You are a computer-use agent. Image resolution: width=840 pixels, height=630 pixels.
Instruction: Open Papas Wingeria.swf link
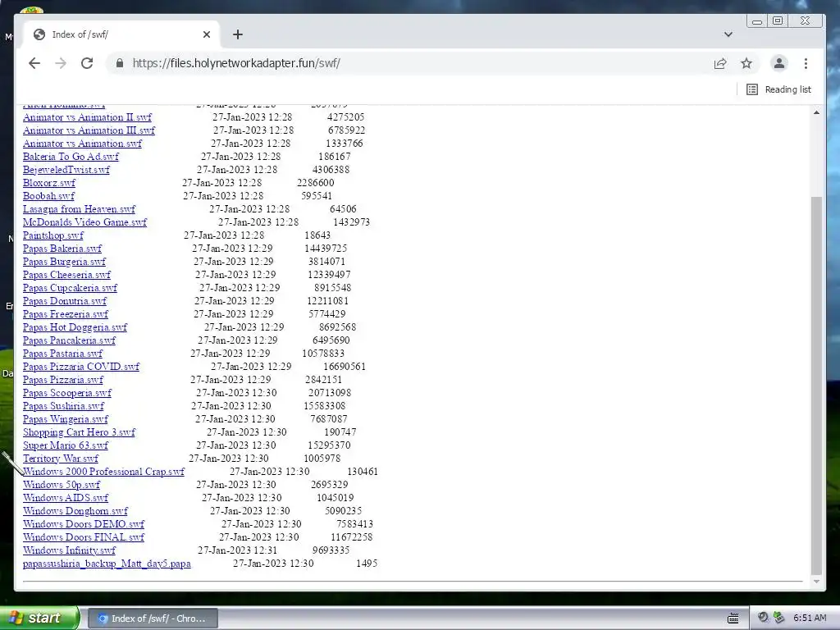66,419
